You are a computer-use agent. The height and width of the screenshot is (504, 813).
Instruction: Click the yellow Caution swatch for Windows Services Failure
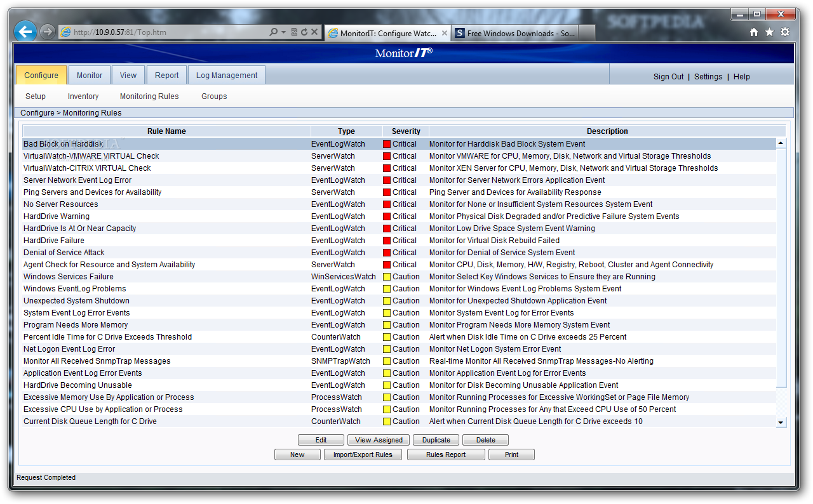point(387,277)
